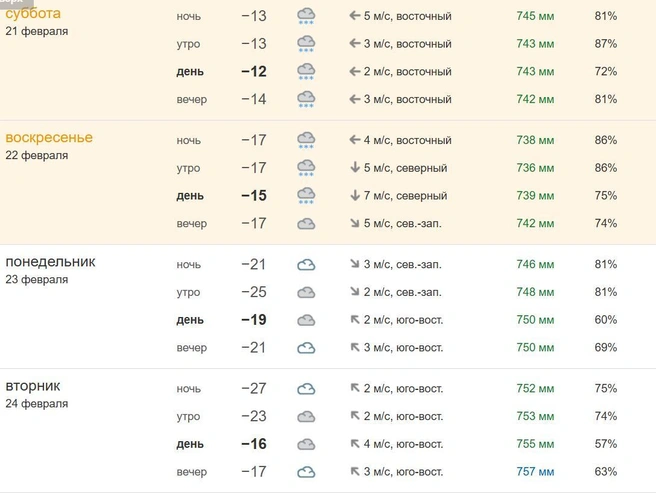Screen dimensions: 656x493
Task: Click north-west wind arrow for Monday morning
Action: coord(355,291)
